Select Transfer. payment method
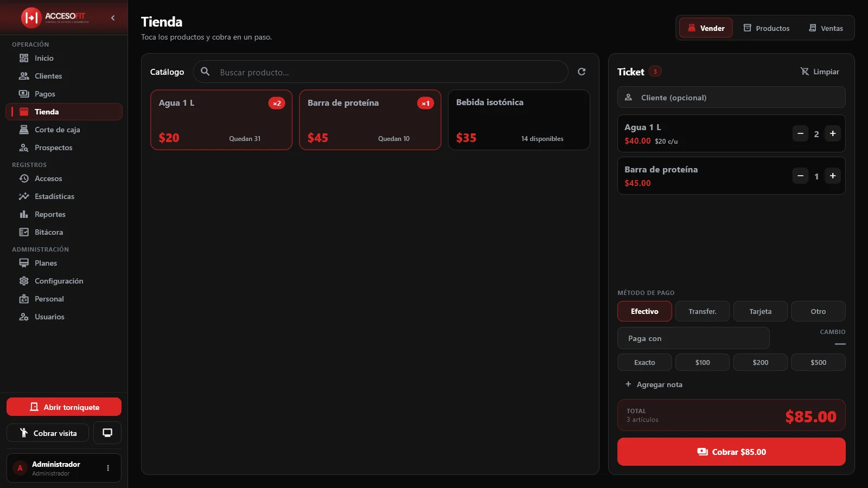 pyautogui.click(x=703, y=311)
